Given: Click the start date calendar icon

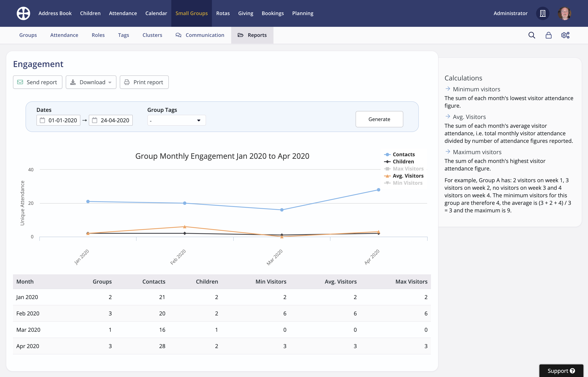Looking at the screenshot, I should tap(42, 120).
